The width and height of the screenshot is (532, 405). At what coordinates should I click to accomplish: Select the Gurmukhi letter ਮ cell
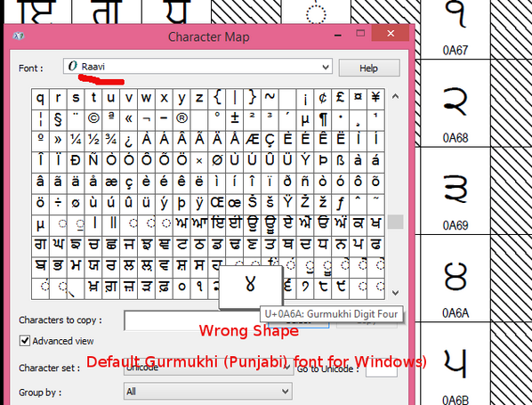(76, 267)
